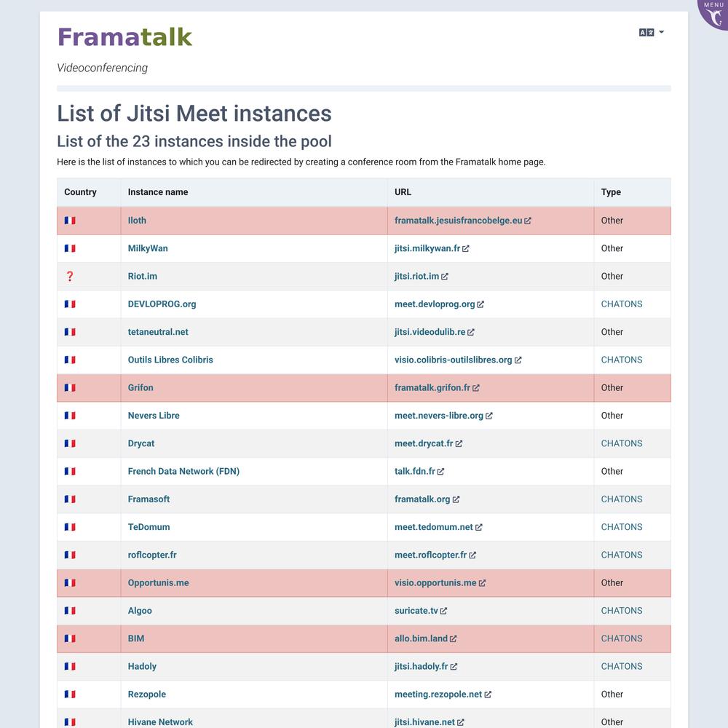
Task: Open French Data Network (FDN) link
Action: pos(183,471)
